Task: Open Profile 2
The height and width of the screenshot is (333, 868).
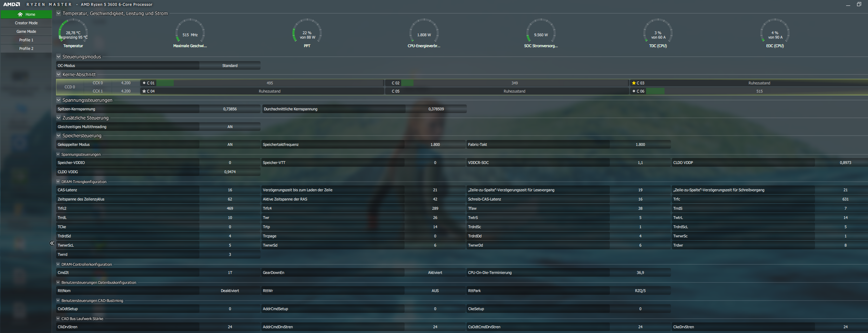Action: (26, 48)
